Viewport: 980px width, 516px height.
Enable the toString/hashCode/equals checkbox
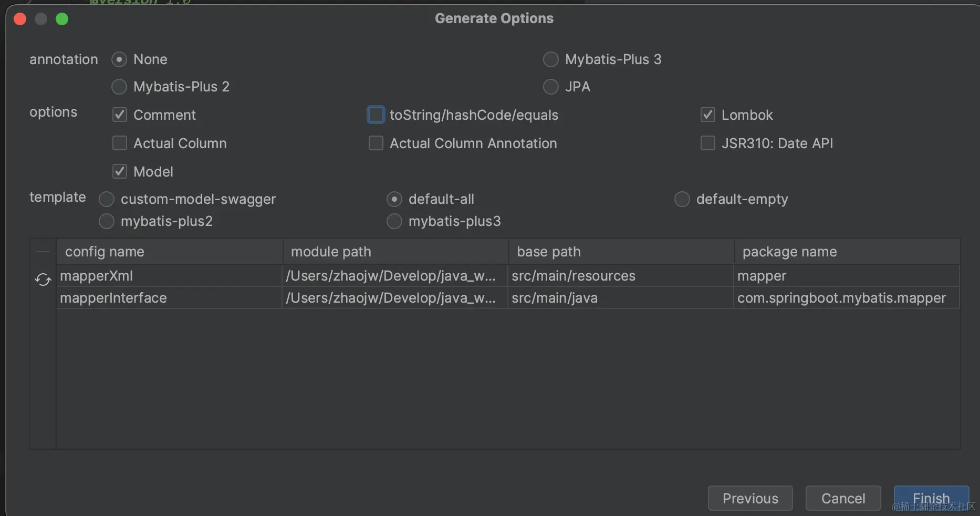click(376, 115)
